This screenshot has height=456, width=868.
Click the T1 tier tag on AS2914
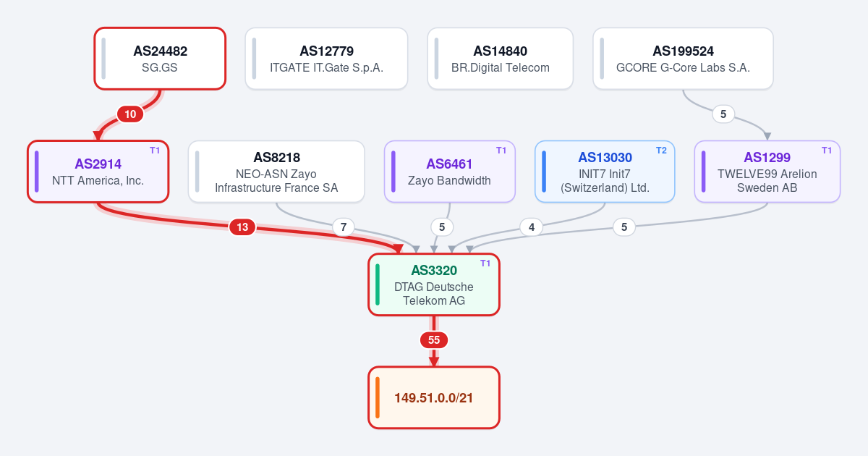click(155, 150)
